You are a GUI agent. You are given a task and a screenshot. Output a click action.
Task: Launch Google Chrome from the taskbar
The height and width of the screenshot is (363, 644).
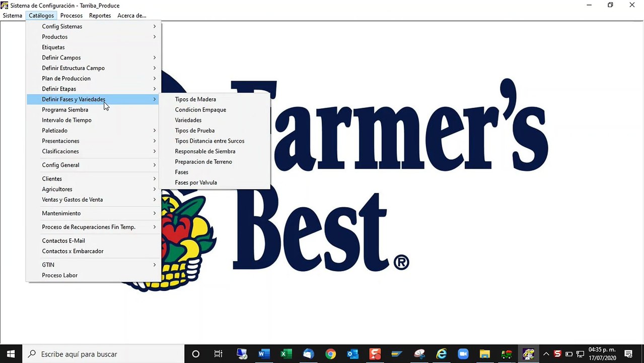tap(330, 354)
